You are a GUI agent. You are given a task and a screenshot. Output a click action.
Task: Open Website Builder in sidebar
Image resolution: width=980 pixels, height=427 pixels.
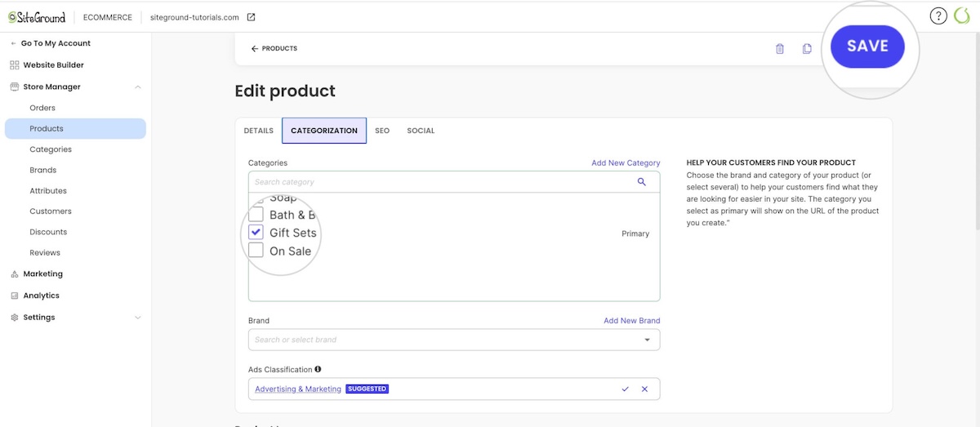pyautogui.click(x=53, y=65)
